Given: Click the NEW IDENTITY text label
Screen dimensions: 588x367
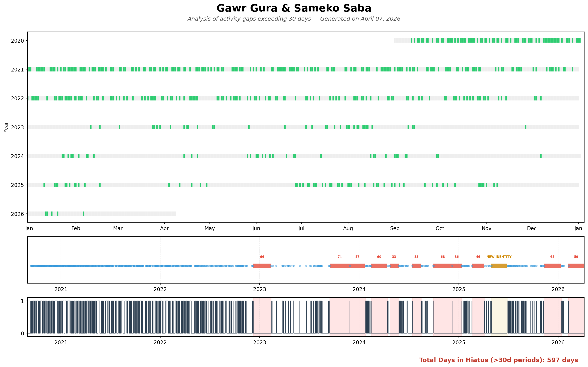Looking at the screenshot, I should (499, 257).
